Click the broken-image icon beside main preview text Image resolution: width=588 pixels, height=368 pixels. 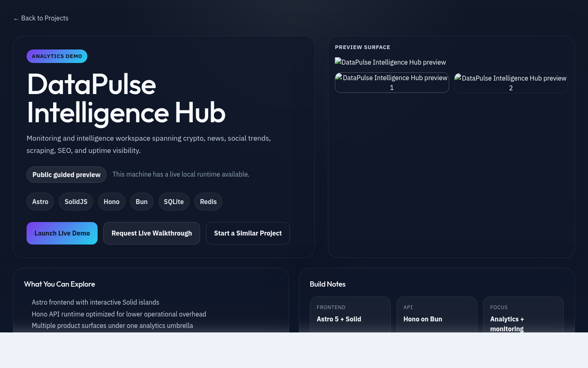pos(338,62)
